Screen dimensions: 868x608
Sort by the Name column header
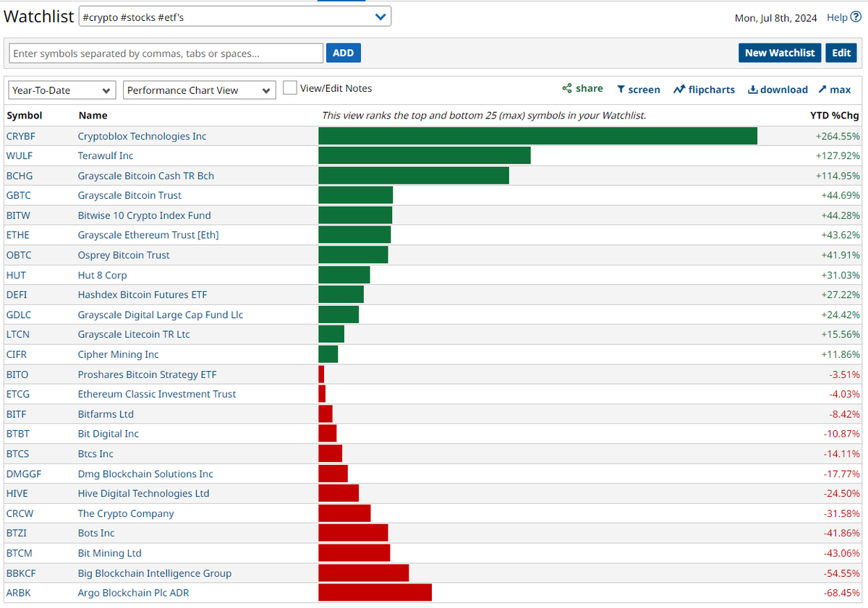click(93, 116)
